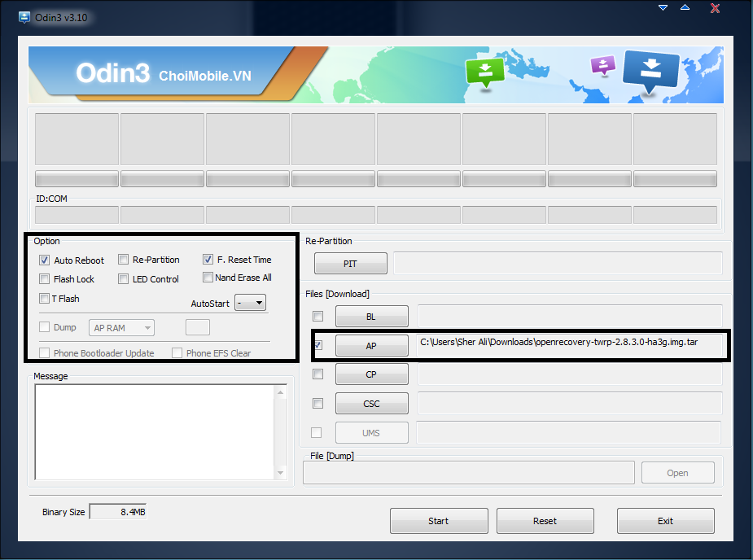Click the CP file button
Viewport: 753px width, 560px height.
pyautogui.click(x=372, y=374)
